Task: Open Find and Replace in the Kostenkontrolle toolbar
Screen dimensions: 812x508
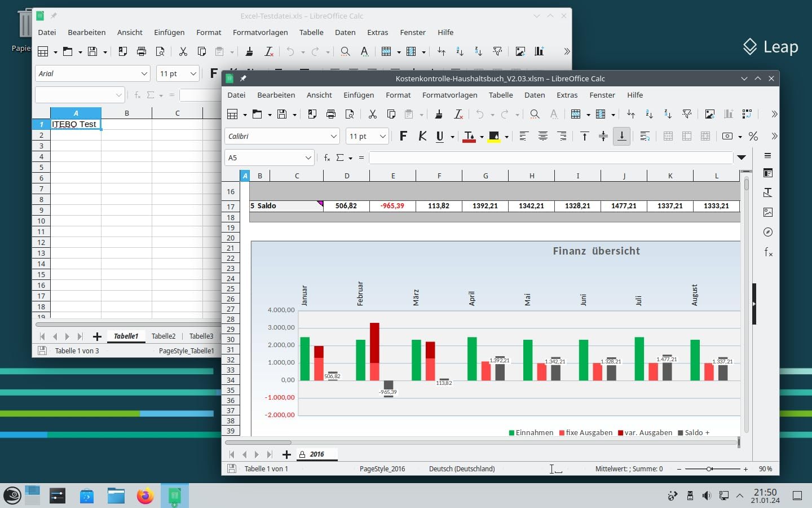Action: tap(535, 114)
